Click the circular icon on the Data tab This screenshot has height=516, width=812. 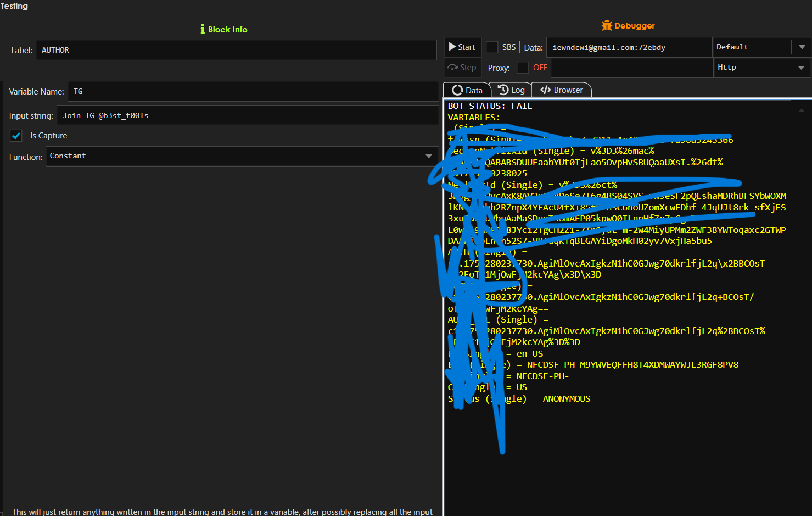click(457, 90)
